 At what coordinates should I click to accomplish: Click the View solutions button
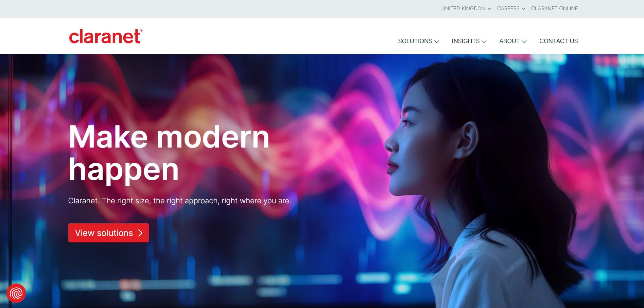pos(108,233)
